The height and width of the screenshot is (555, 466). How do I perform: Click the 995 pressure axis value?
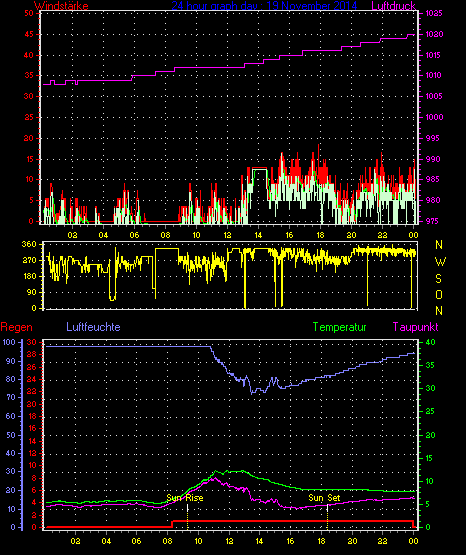433,138
